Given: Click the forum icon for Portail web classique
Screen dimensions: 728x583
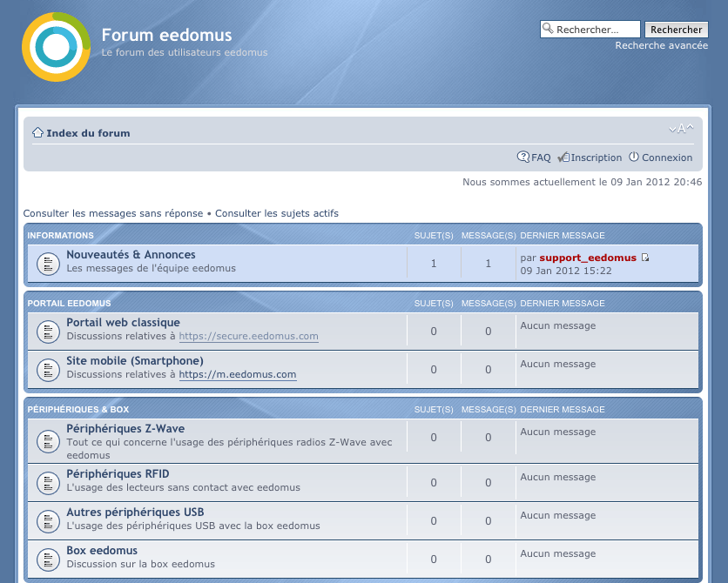Looking at the screenshot, I should 48,332.
